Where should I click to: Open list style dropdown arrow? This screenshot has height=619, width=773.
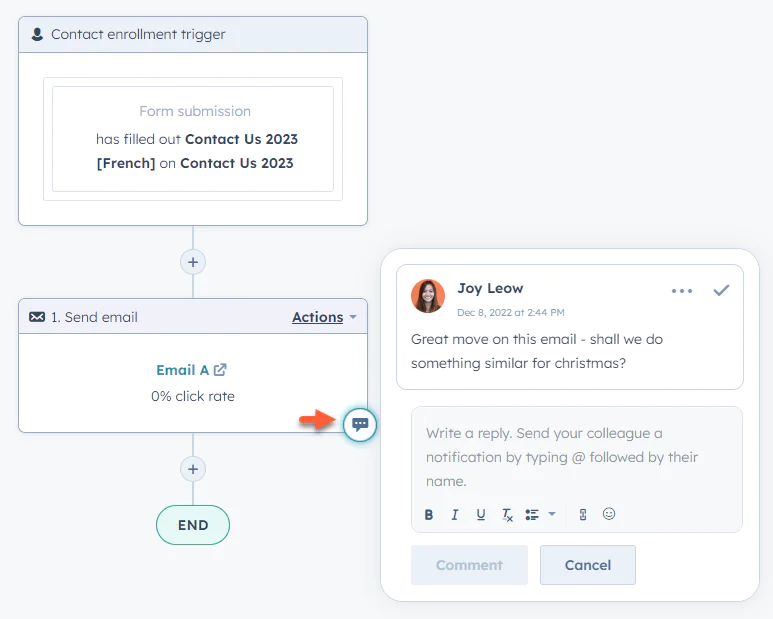(552, 515)
